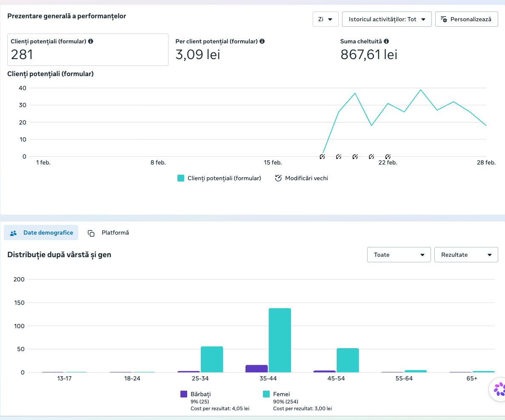Click the Prezentare generală a performanțelor heading
This screenshot has height=420, width=505.
[67, 16]
